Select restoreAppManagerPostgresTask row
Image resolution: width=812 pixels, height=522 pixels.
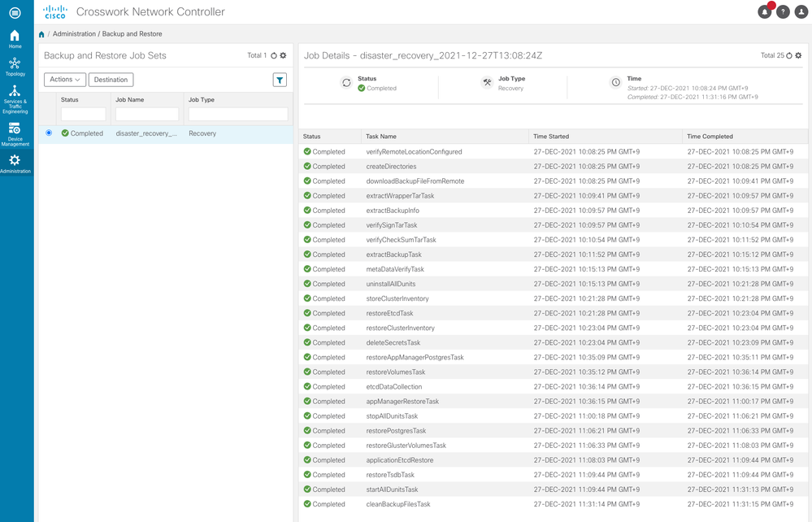pyautogui.click(x=553, y=357)
